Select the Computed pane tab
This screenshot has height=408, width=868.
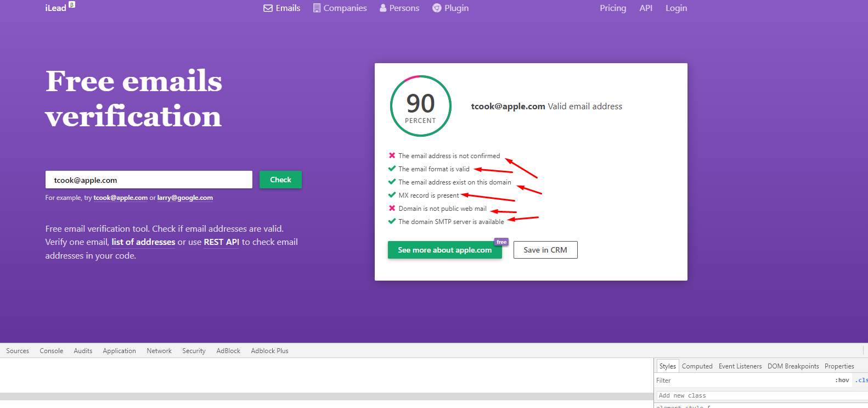pyautogui.click(x=697, y=366)
